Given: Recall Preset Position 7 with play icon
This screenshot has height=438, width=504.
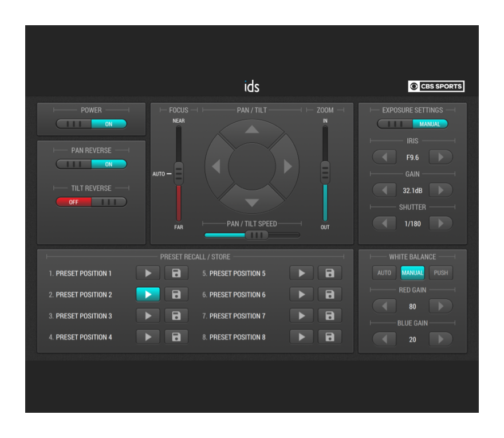Looking at the screenshot, I should 301,315.
